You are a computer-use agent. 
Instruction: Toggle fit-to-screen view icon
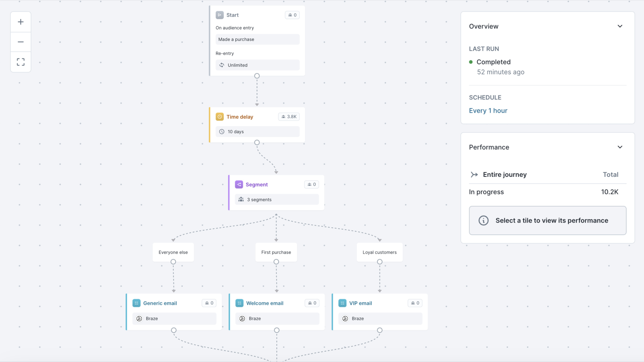pos(21,62)
